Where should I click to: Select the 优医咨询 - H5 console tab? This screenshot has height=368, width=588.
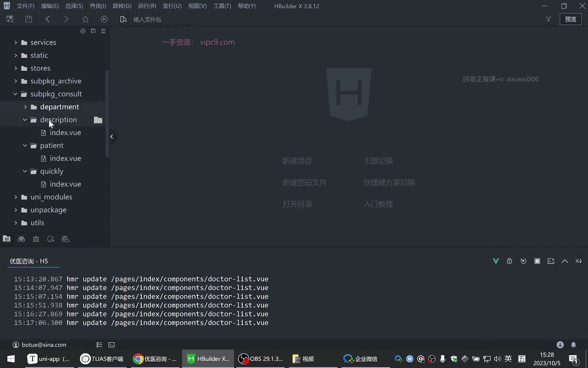[29, 261]
